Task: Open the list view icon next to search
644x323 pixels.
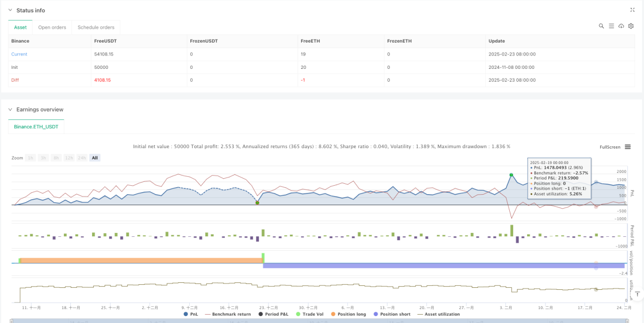Action: point(611,26)
